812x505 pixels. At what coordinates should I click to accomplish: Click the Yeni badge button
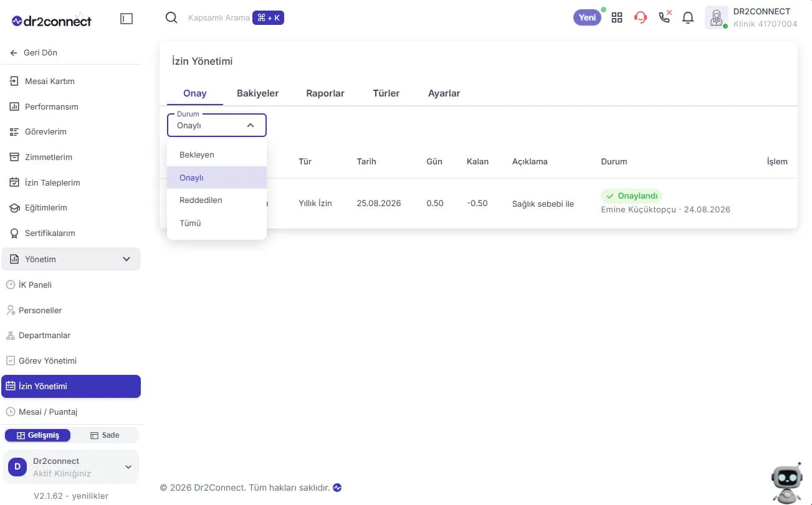click(x=587, y=17)
